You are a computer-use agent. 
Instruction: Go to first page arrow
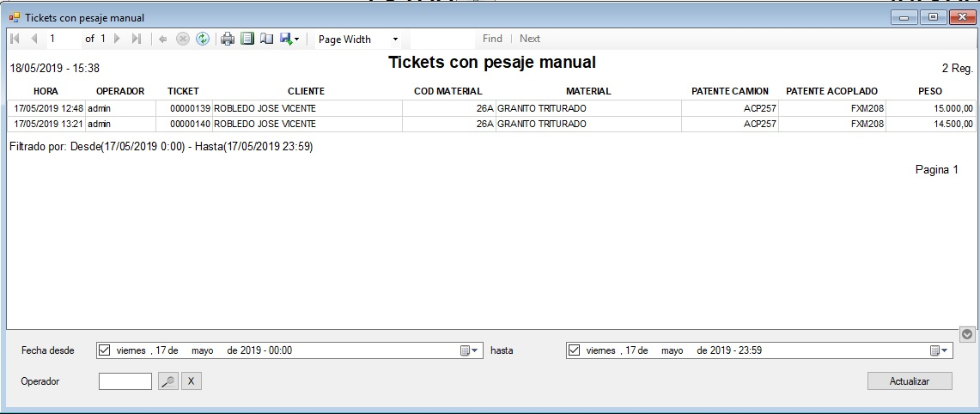coord(15,39)
